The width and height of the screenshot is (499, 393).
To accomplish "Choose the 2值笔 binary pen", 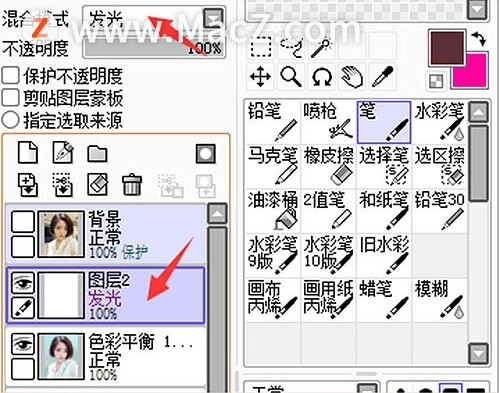I will point(328,211).
